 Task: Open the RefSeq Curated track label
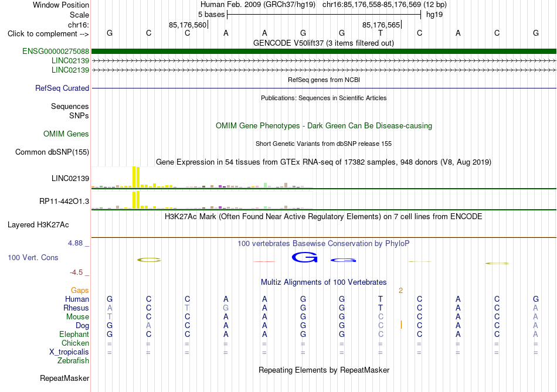(x=62, y=88)
